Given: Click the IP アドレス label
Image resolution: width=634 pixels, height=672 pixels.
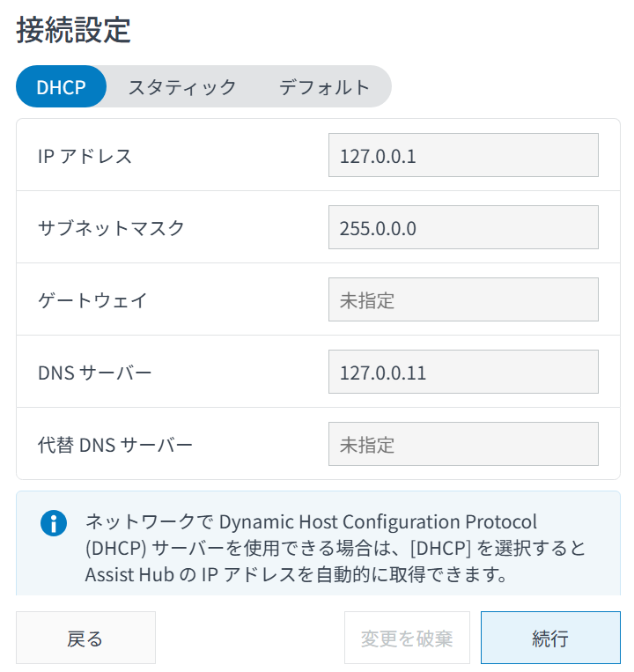Looking at the screenshot, I should point(85,157).
